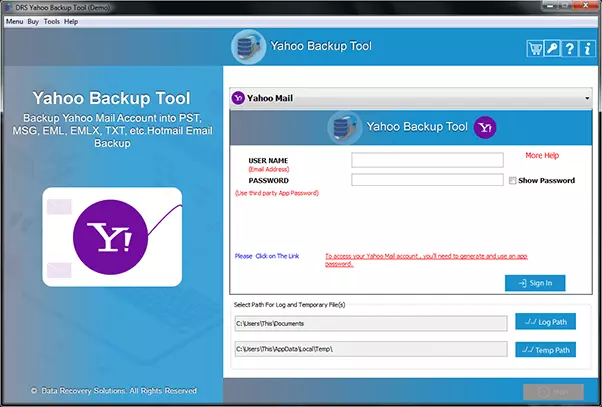Click 'Data Recovery Solutions' copyright text
Image resolution: width=602 pixels, height=407 pixels.
click(114, 390)
